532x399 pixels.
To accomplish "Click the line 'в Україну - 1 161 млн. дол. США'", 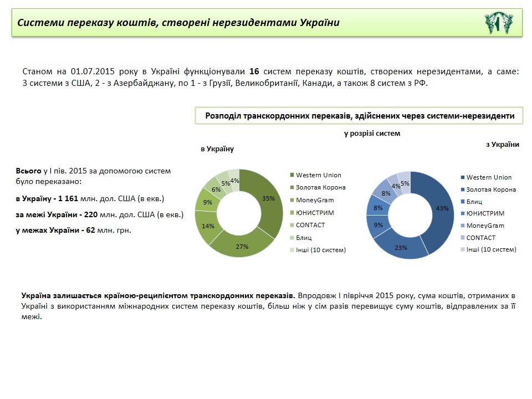I will (90, 198).
